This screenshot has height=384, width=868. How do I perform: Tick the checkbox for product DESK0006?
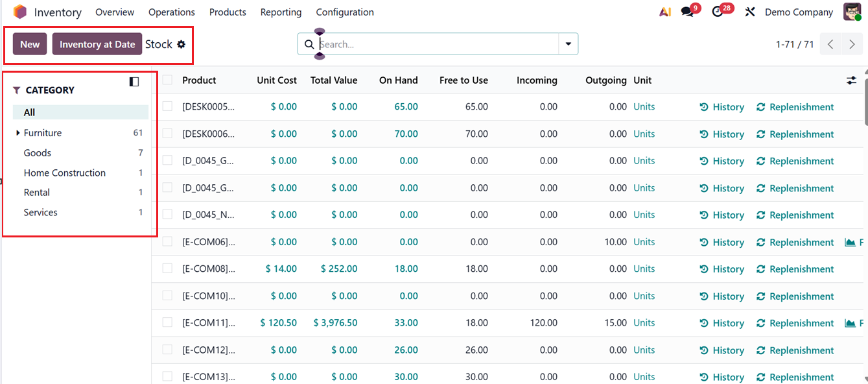pyautogui.click(x=165, y=134)
